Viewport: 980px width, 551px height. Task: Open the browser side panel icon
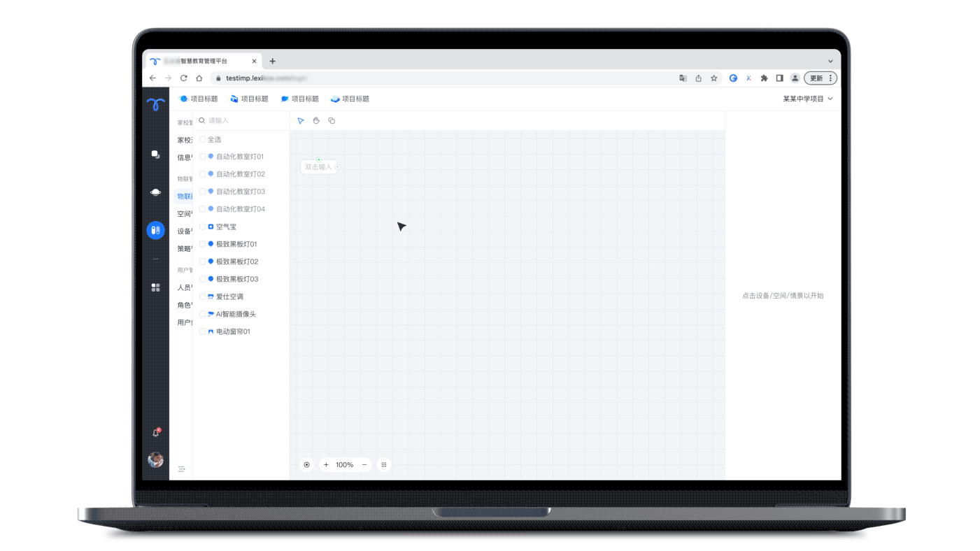779,78
